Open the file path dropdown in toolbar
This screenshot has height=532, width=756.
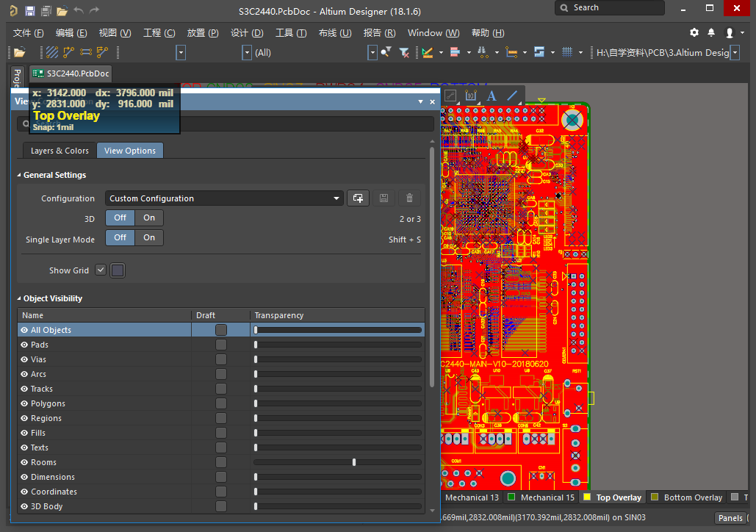pos(735,53)
